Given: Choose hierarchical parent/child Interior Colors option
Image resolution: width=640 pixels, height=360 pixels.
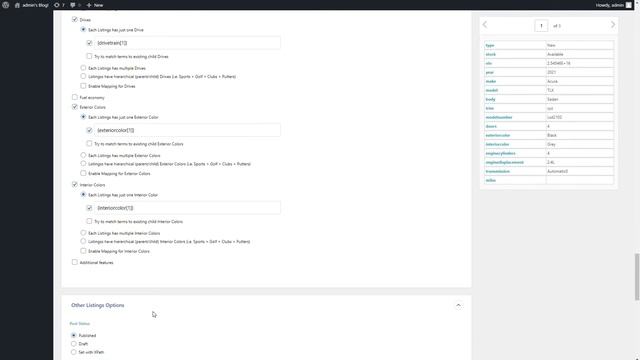Looking at the screenshot, I should coord(83,241).
